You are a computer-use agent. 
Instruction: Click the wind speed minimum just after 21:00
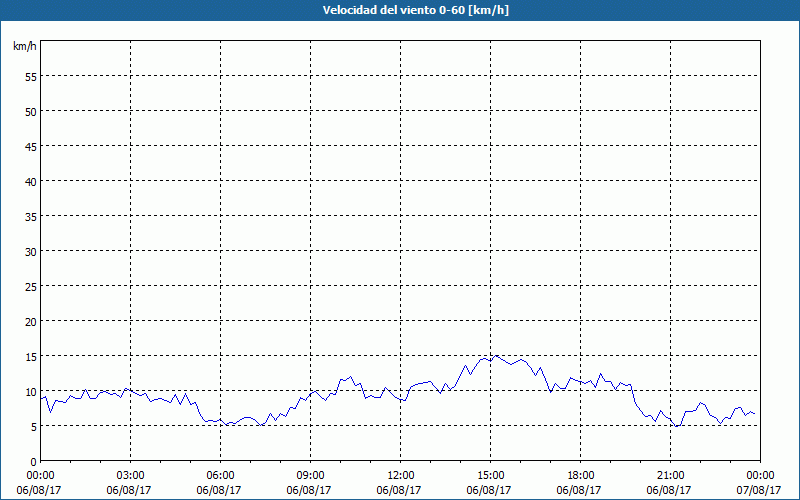(676, 426)
